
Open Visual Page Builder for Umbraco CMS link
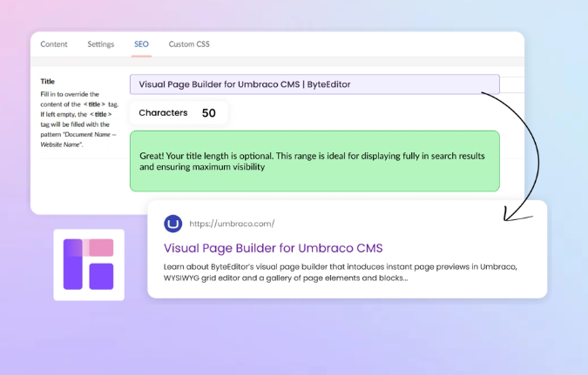[273, 248]
